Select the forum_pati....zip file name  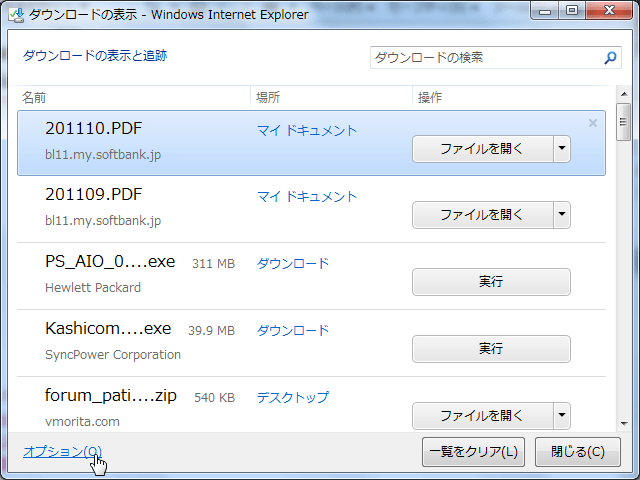(111, 396)
